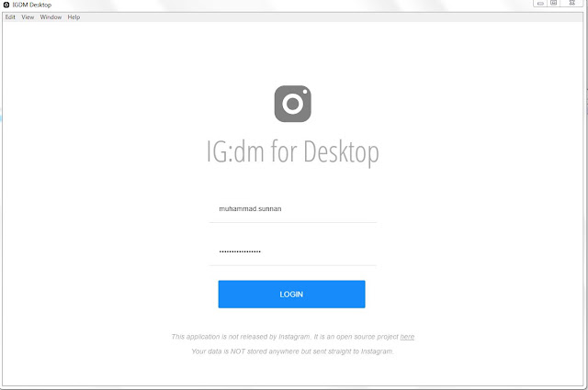Focus the username field with muhammad.sunnan

point(292,209)
